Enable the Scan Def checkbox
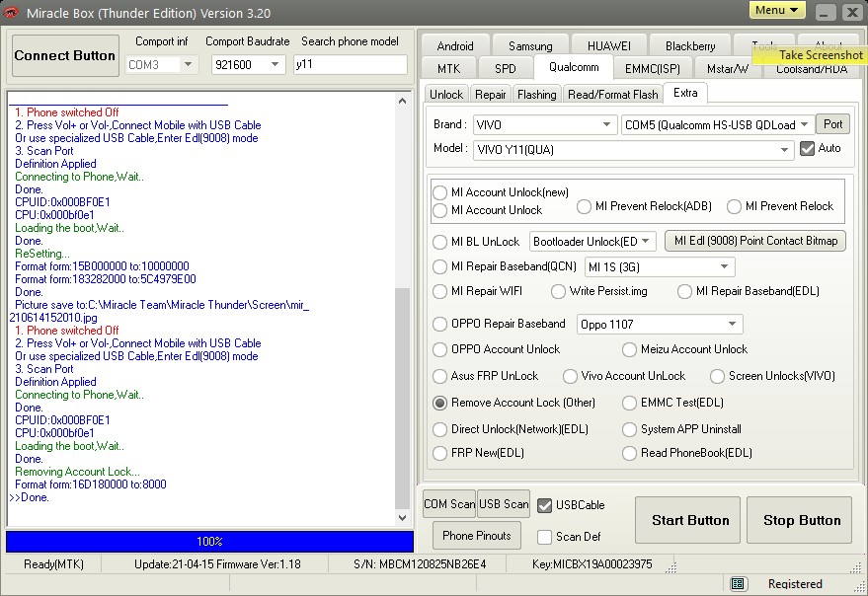Viewport: 868px width, 596px height. (545, 537)
